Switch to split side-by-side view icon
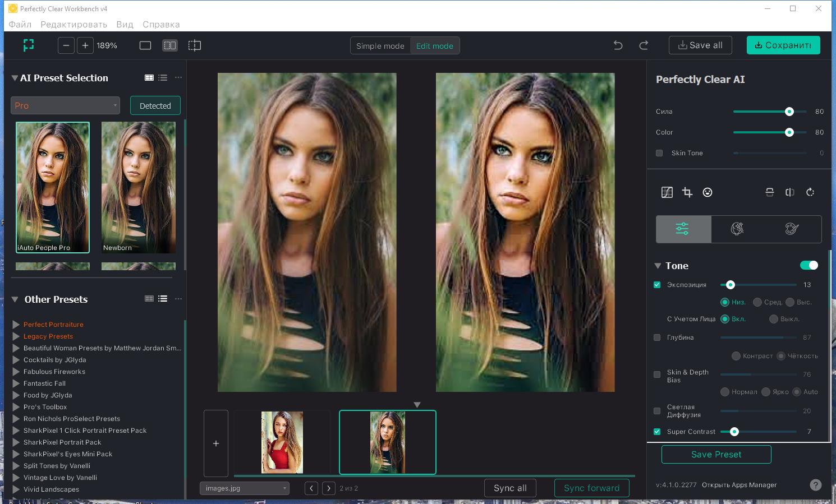This screenshot has height=504, width=836. (170, 45)
